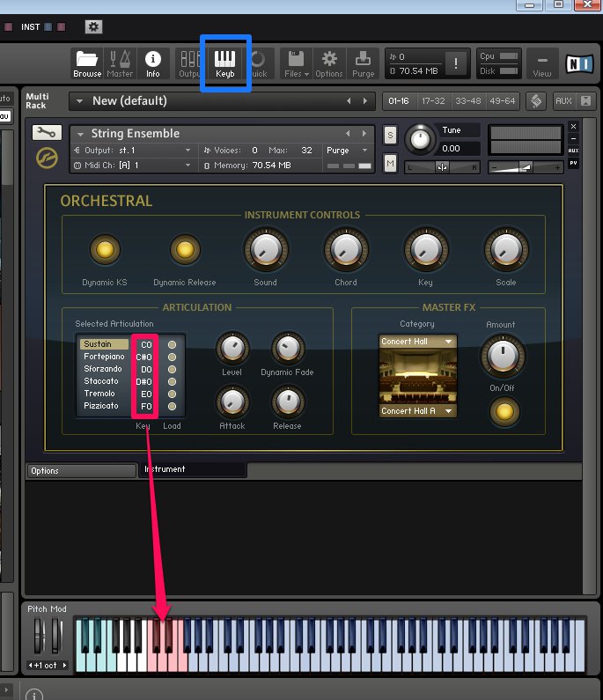Toggle Master FX On/Off button
This screenshot has width=603, height=700.
pyautogui.click(x=501, y=411)
